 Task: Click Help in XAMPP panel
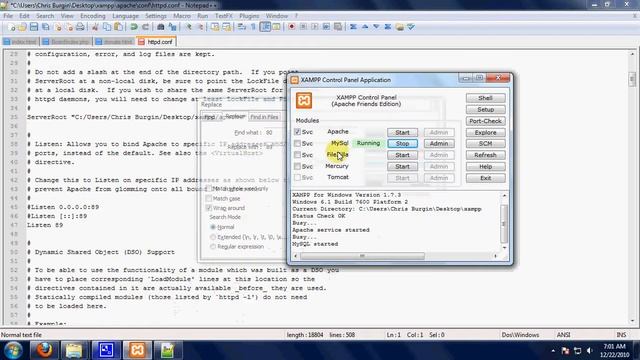point(485,167)
